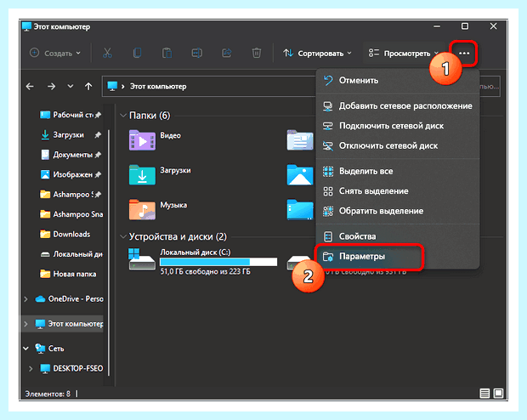Click the C: drive usage bar
The height and width of the screenshot is (420, 527).
point(218,262)
